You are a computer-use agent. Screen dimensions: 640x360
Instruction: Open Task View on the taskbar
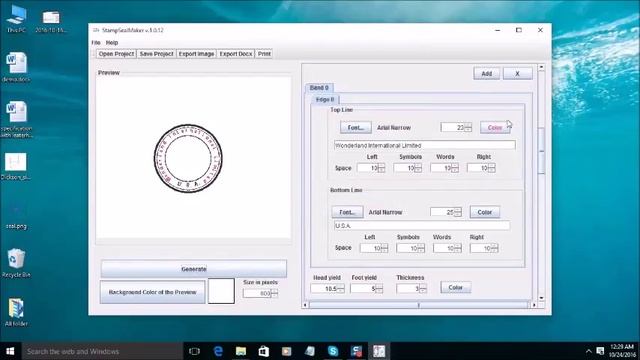click(x=195, y=351)
